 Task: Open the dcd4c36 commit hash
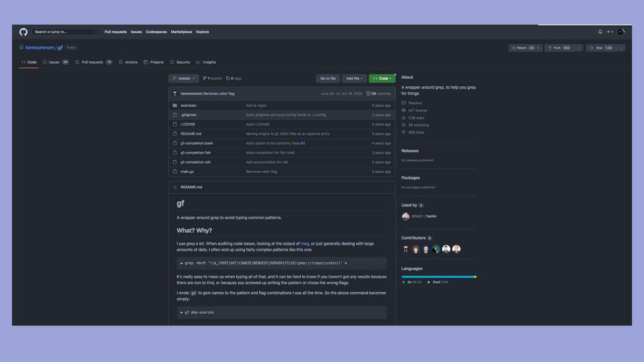327,94
